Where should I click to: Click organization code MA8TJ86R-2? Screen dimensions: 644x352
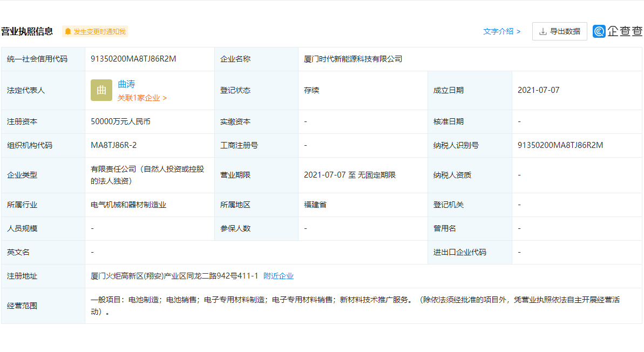click(x=114, y=145)
